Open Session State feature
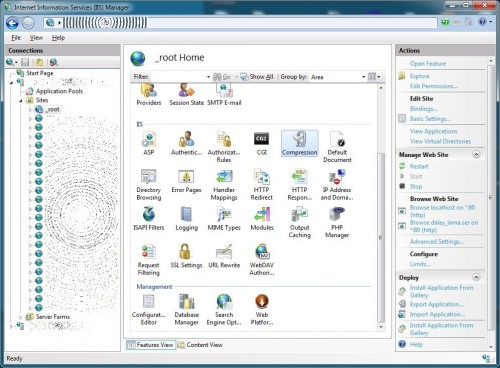 pyautogui.click(x=186, y=95)
